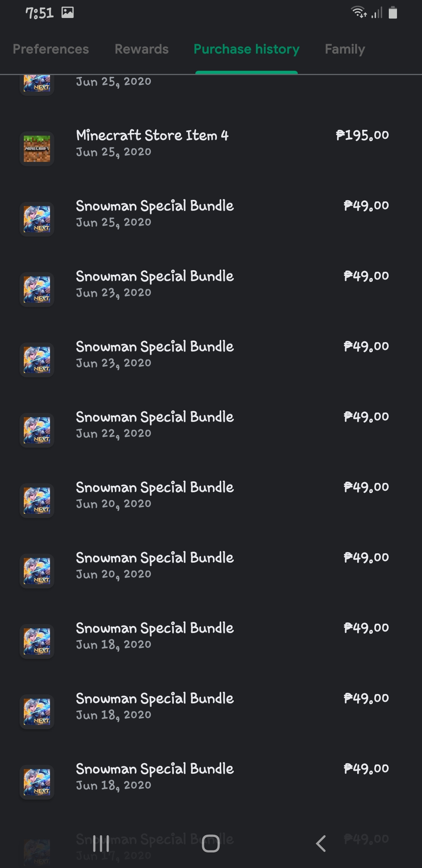Tap the ₱49.00 price for Jun 22
Screen dimensions: 422x868
pyautogui.click(x=366, y=417)
